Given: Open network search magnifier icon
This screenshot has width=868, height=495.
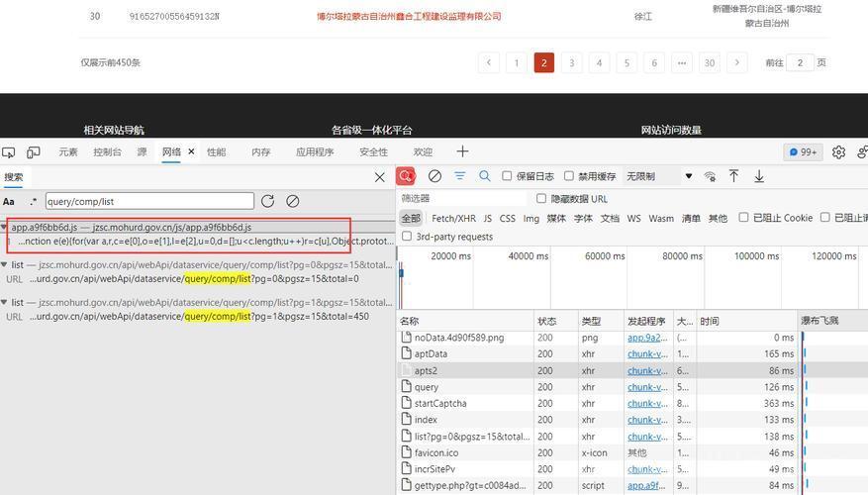Looking at the screenshot, I should point(485,176).
